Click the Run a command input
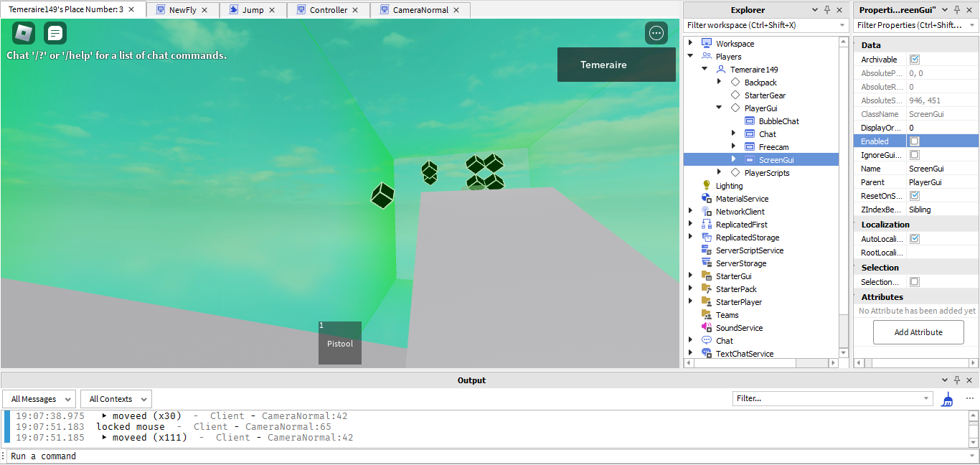The image size is (980, 465). (x=491, y=456)
